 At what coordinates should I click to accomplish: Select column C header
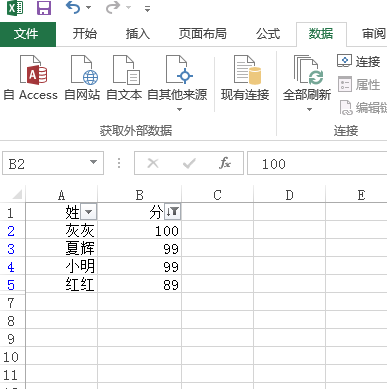(x=217, y=195)
